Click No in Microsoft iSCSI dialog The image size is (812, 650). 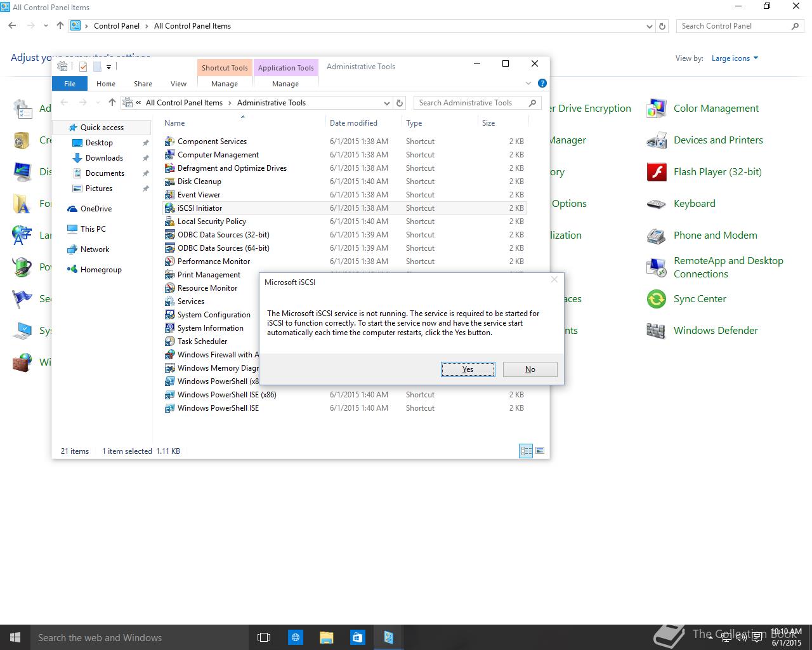click(x=530, y=369)
